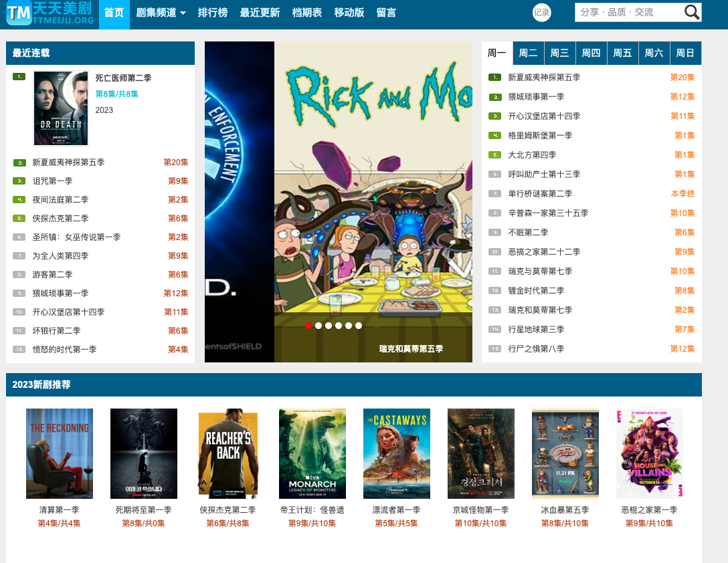Open 瑞克与莫蒂第七季 link

click(x=540, y=271)
